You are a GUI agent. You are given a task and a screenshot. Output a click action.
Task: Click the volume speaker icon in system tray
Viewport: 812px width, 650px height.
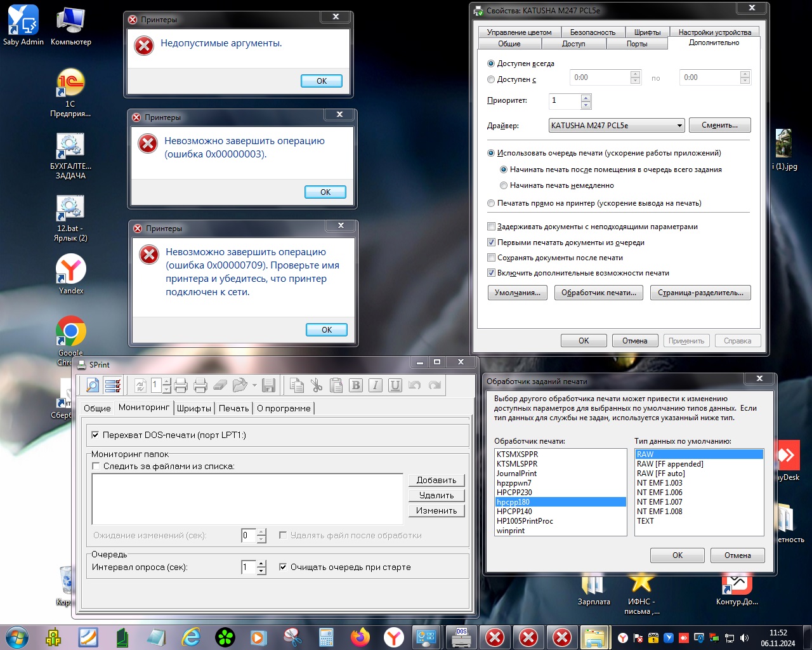[x=744, y=638]
